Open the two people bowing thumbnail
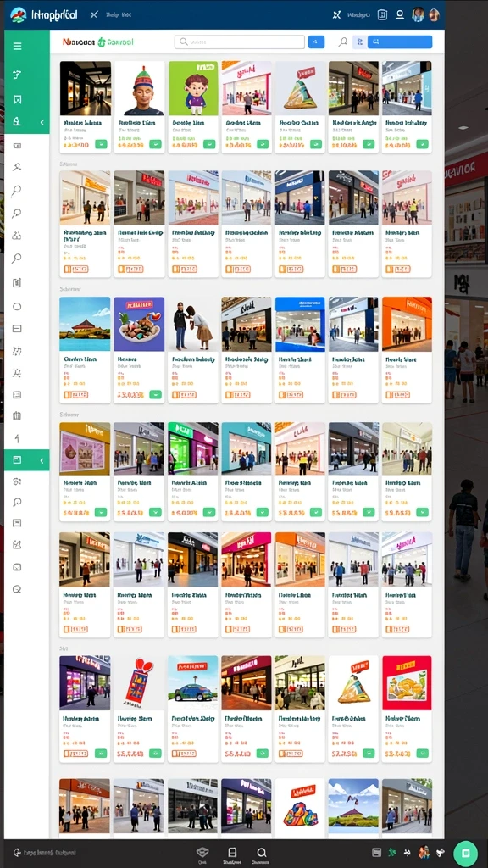The height and width of the screenshot is (868, 488). point(193,325)
